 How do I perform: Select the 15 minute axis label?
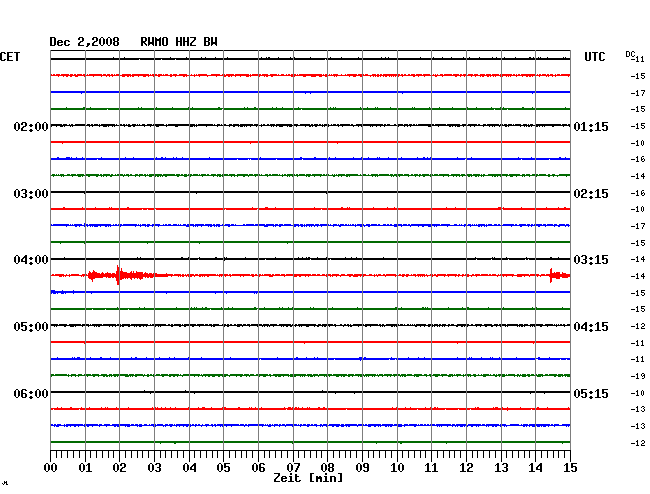570,467
